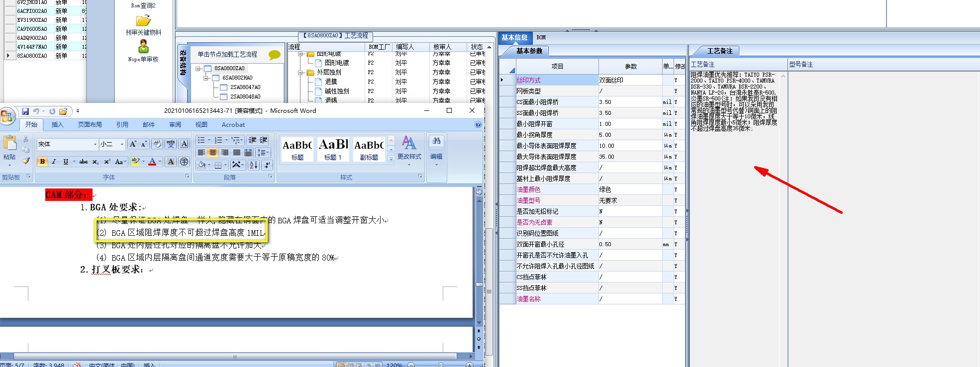This screenshot has width=980, height=367.
Task: Click Word horizontal scrollbar thumb
Action: pos(235,356)
